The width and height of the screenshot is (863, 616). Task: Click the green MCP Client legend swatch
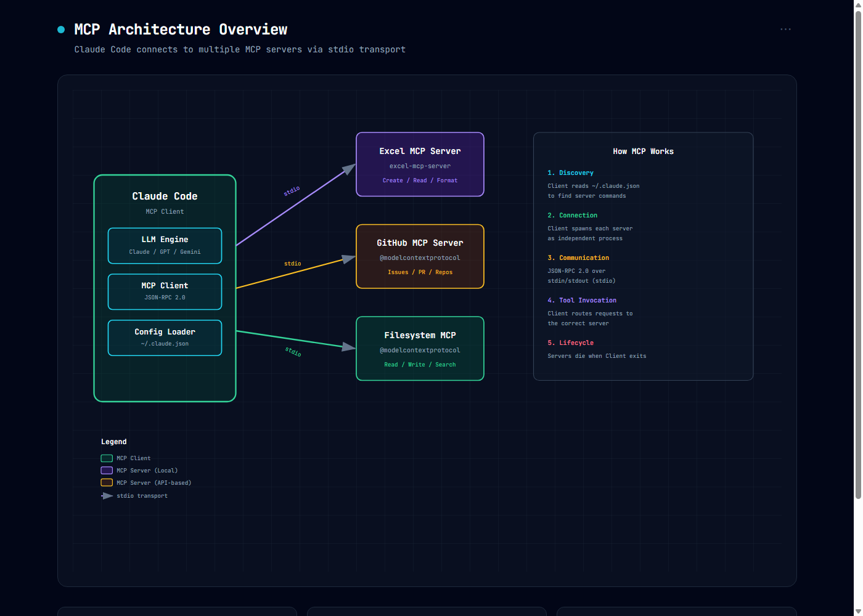pos(107,458)
